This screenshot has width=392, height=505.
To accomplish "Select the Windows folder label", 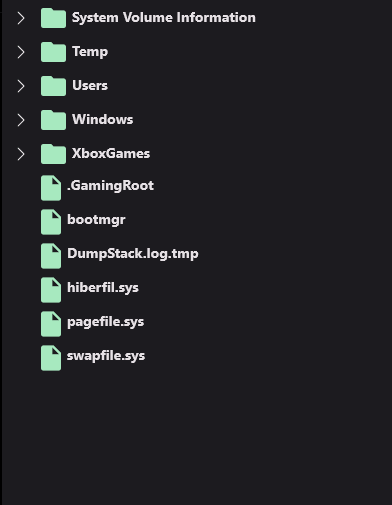I will 103,119.
